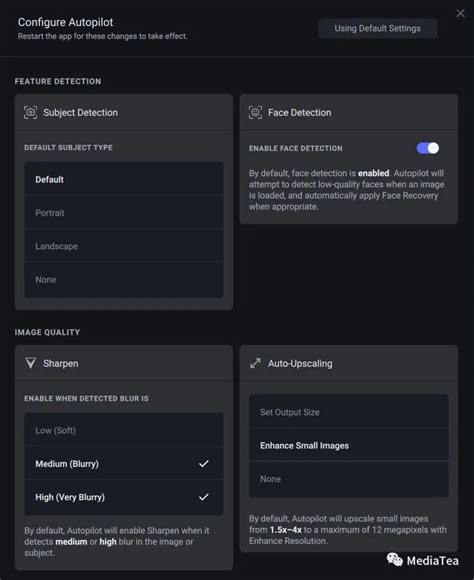Select Enhance Small Images option
Viewport: 474px width, 580px height.
[349, 445]
